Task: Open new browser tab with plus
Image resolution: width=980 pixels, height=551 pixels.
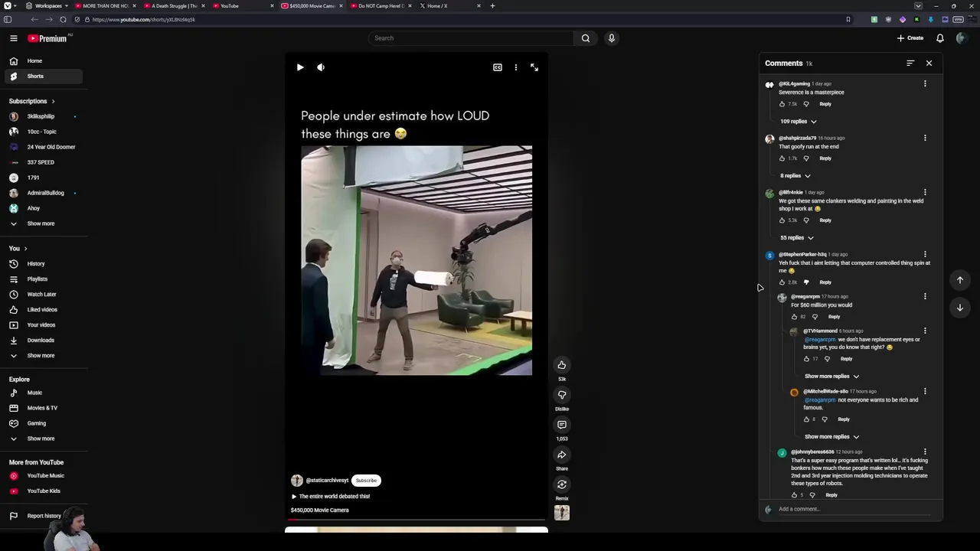Action: [x=492, y=6]
